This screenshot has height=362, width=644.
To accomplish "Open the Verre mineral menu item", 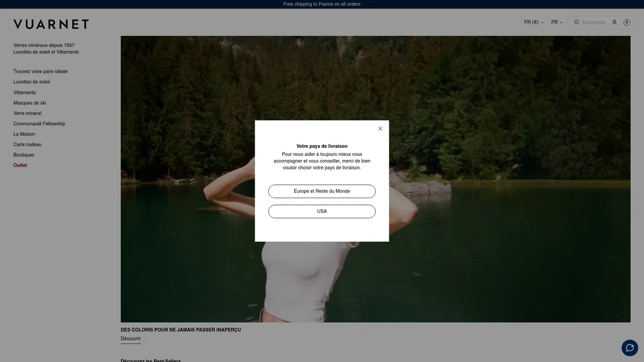I will click(27, 113).
